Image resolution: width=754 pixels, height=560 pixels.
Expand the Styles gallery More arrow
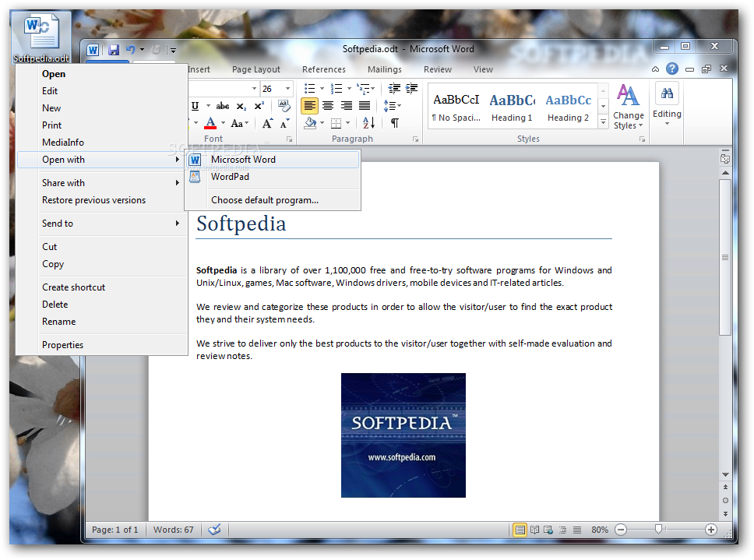[603, 123]
